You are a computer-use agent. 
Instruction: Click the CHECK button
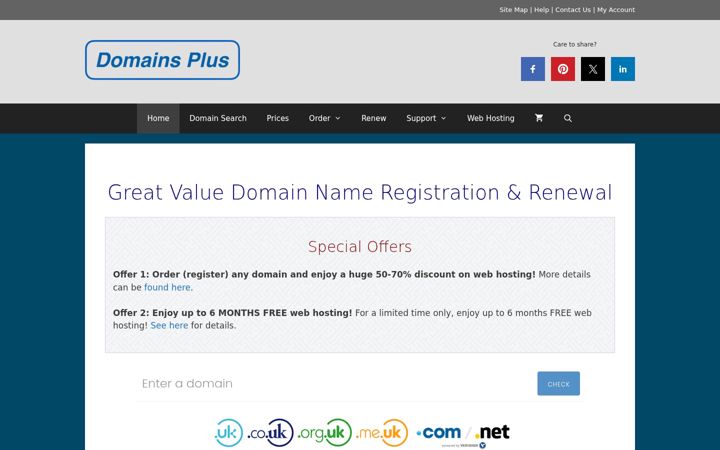click(x=558, y=383)
